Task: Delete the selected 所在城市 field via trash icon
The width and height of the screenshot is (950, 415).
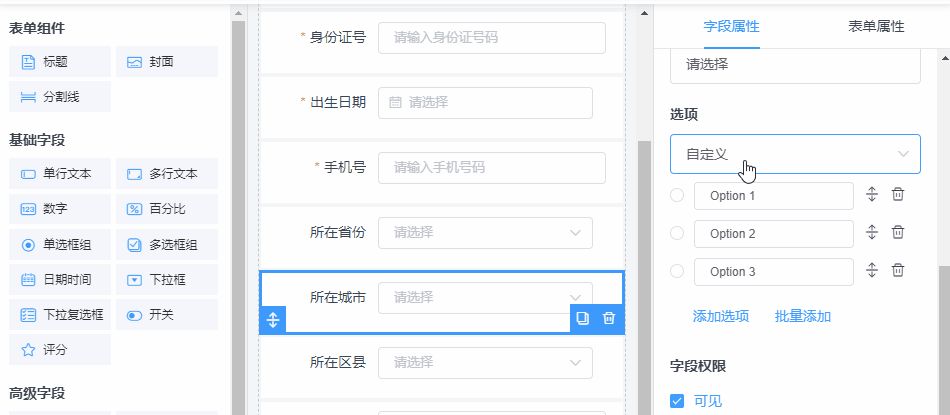Action: [609, 319]
